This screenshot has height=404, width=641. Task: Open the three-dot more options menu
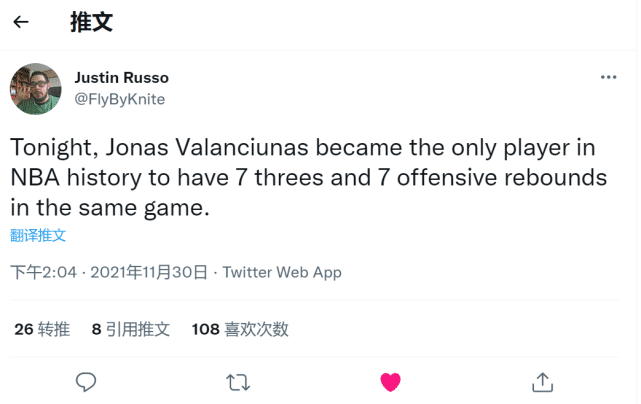click(x=608, y=77)
